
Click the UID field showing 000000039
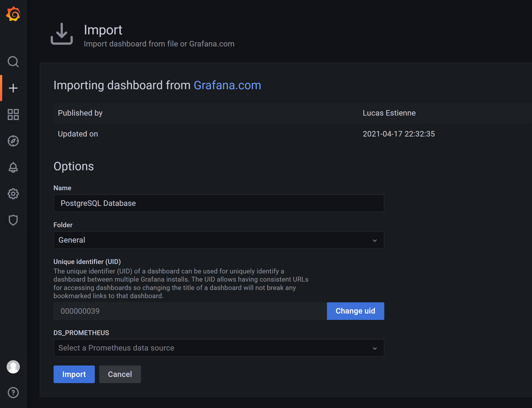point(190,311)
